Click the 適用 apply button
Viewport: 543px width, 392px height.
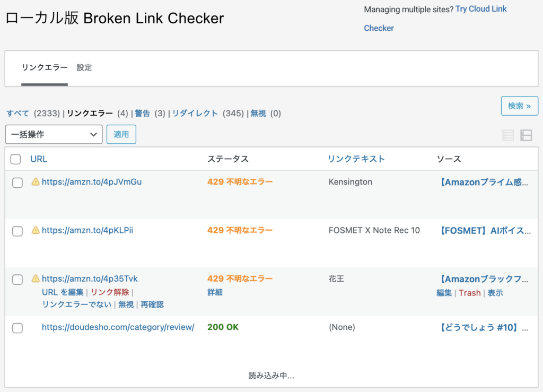click(121, 134)
